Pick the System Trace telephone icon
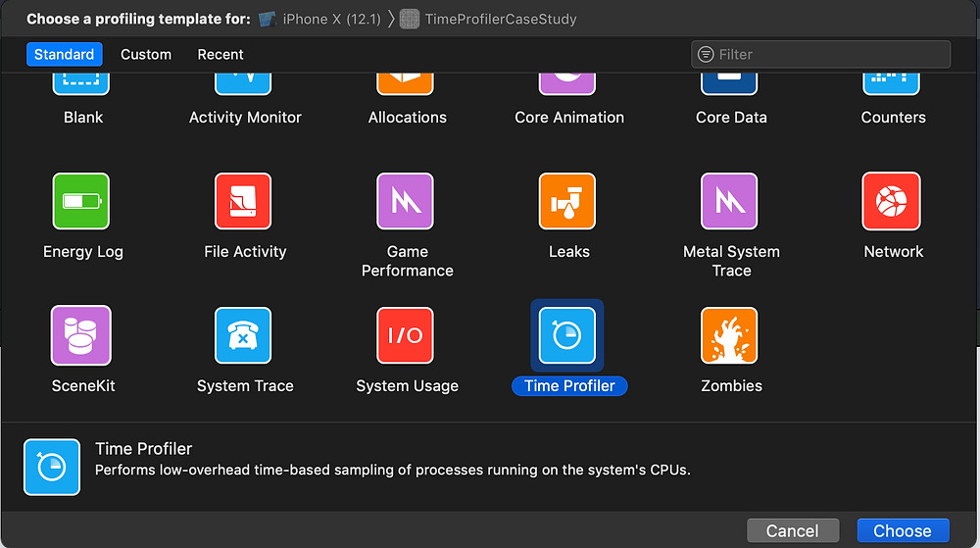Image resolution: width=980 pixels, height=548 pixels. pyautogui.click(x=243, y=335)
